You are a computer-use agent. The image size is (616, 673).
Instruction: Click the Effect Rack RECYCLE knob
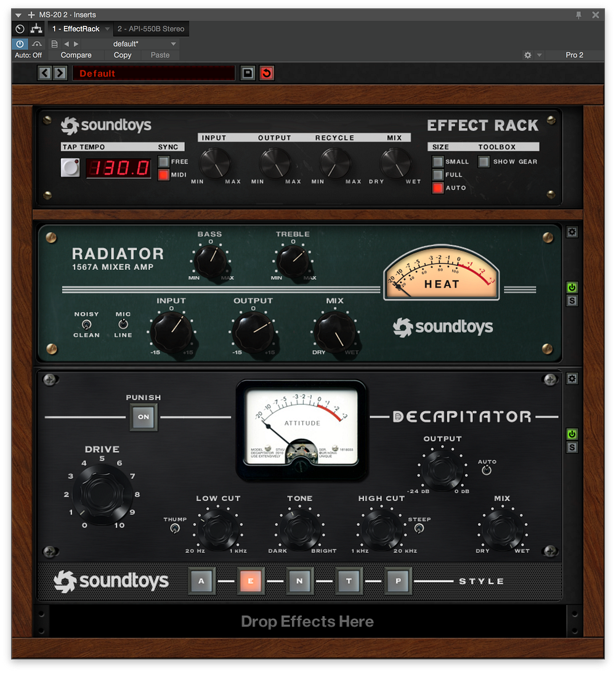coord(336,163)
